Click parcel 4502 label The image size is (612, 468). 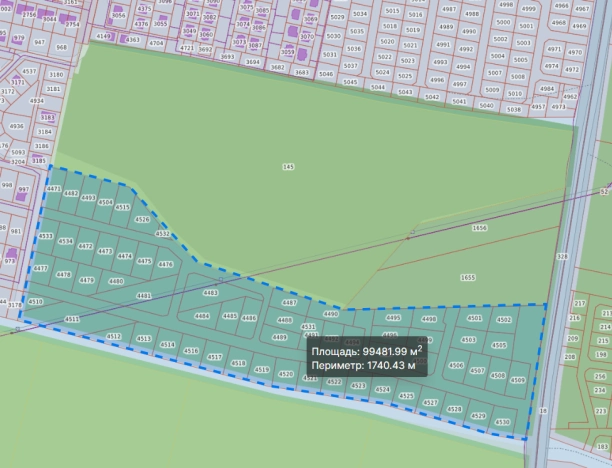click(503, 319)
